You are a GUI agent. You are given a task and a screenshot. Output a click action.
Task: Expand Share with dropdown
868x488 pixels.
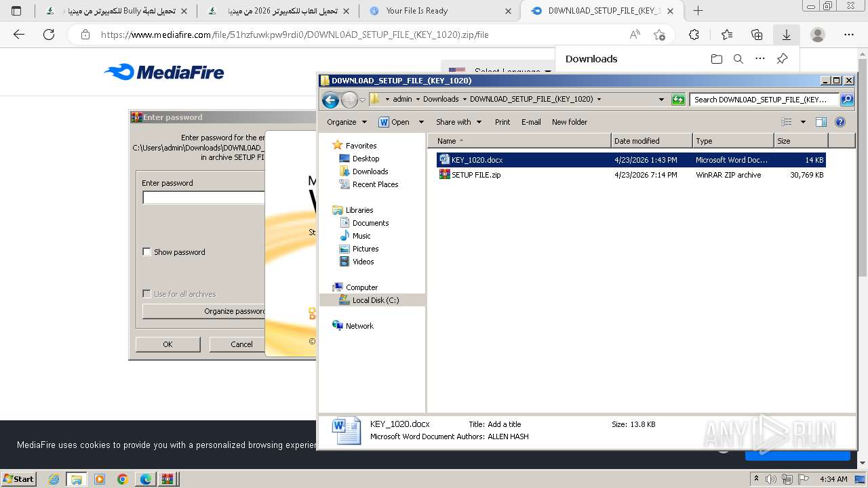coord(458,122)
